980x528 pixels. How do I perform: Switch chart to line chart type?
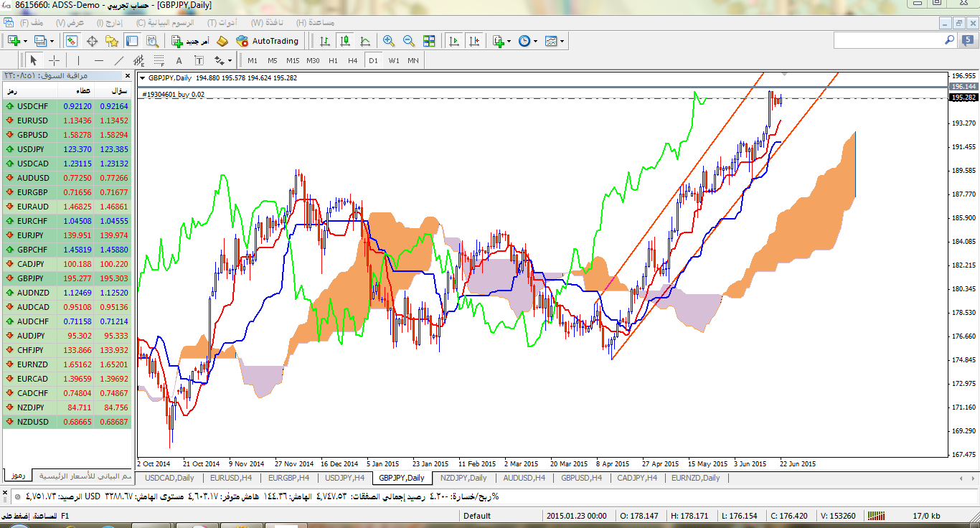pos(365,41)
